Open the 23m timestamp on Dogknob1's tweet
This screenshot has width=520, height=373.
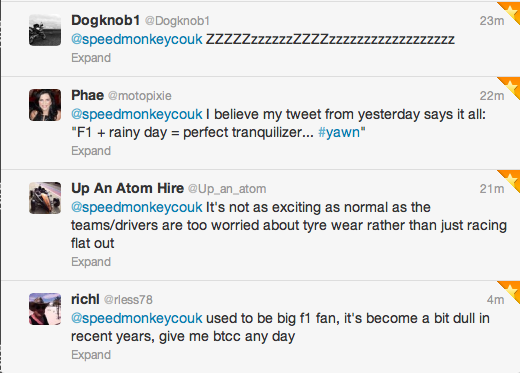pyautogui.click(x=492, y=21)
